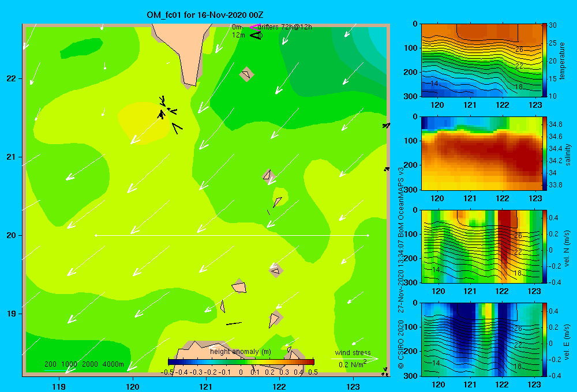Click the '0.5' maximum tick on height anomaly colorbar
Screen dimensions: 577x392
(x=313, y=372)
